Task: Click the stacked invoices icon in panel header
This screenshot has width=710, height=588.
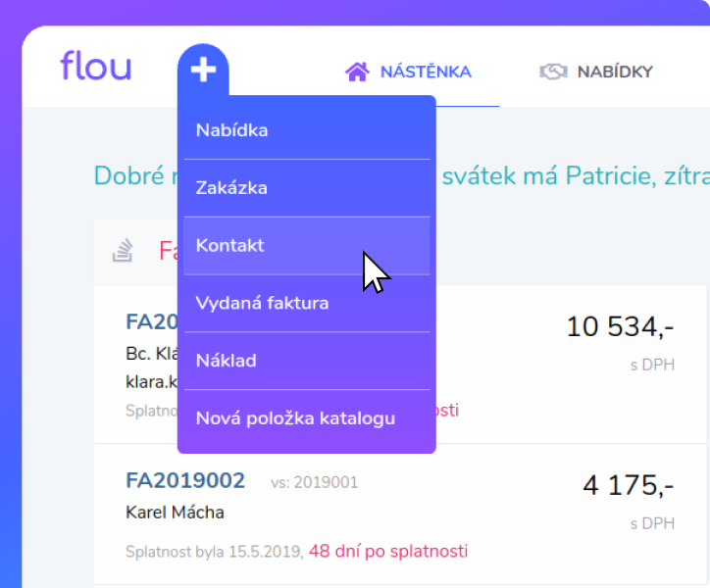Action: click(x=123, y=250)
